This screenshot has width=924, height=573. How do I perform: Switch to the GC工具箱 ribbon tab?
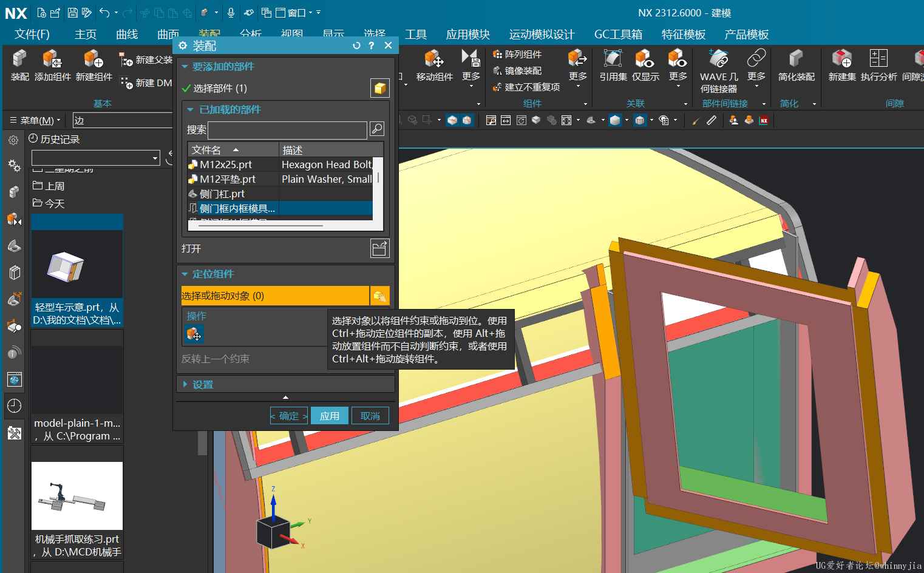(618, 35)
